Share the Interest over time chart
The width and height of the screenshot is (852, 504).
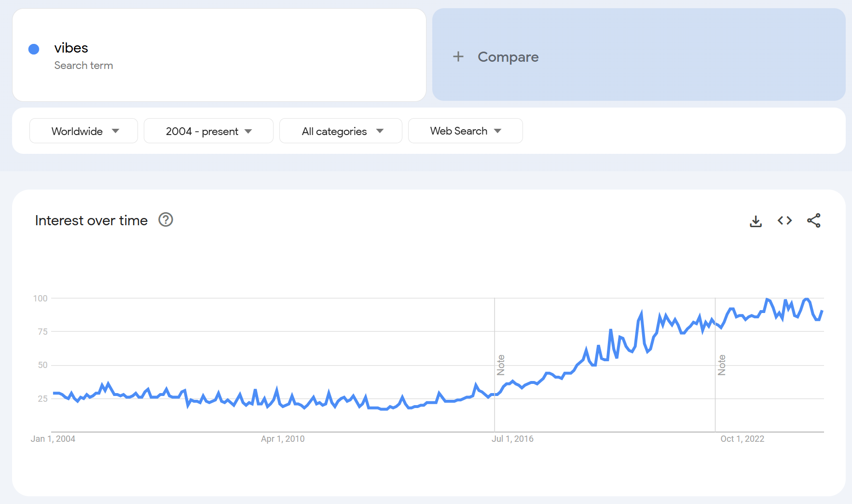point(814,220)
